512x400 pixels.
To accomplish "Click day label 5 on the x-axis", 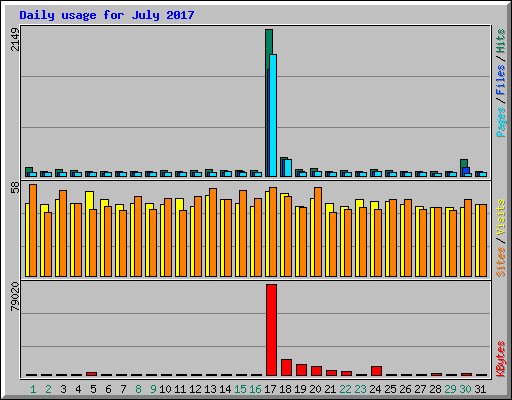I will [x=93, y=389].
